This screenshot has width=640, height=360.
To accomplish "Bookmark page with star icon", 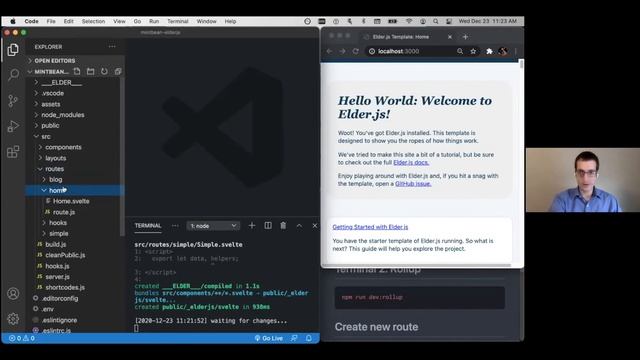I will [473, 51].
